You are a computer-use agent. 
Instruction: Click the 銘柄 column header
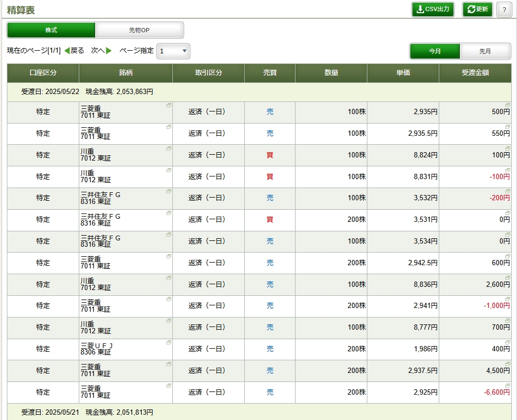coord(126,73)
